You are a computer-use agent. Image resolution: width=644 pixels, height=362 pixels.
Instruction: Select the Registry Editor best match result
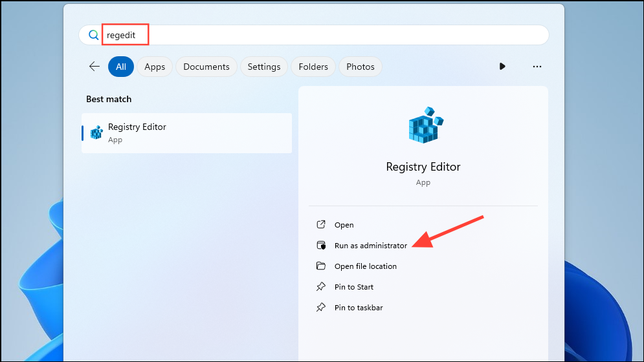pyautogui.click(x=187, y=133)
